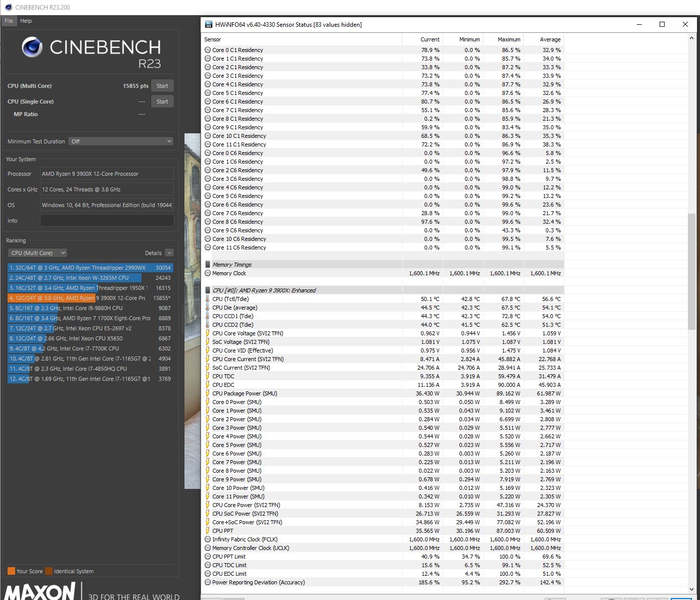Open the File menu in Cinebench

(9, 21)
